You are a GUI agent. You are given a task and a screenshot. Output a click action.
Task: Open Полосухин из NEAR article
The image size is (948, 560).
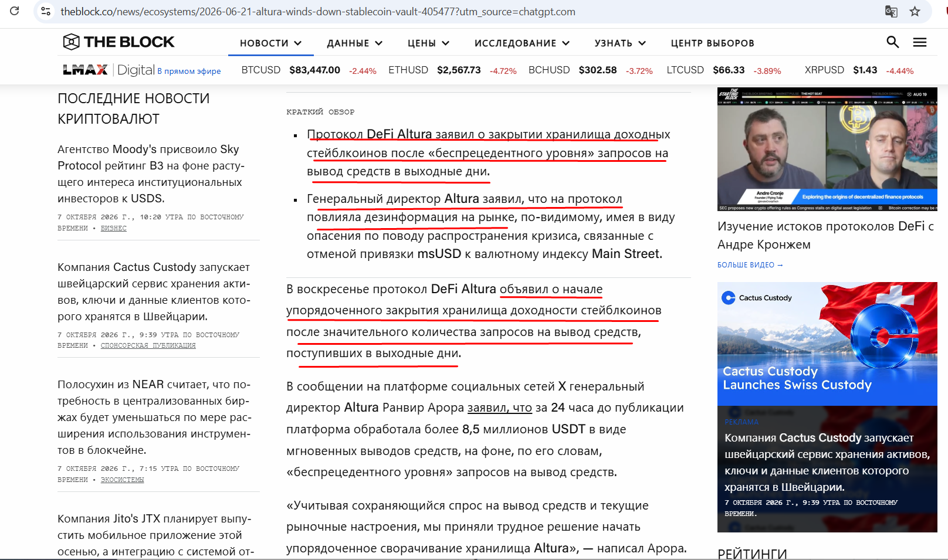click(154, 417)
